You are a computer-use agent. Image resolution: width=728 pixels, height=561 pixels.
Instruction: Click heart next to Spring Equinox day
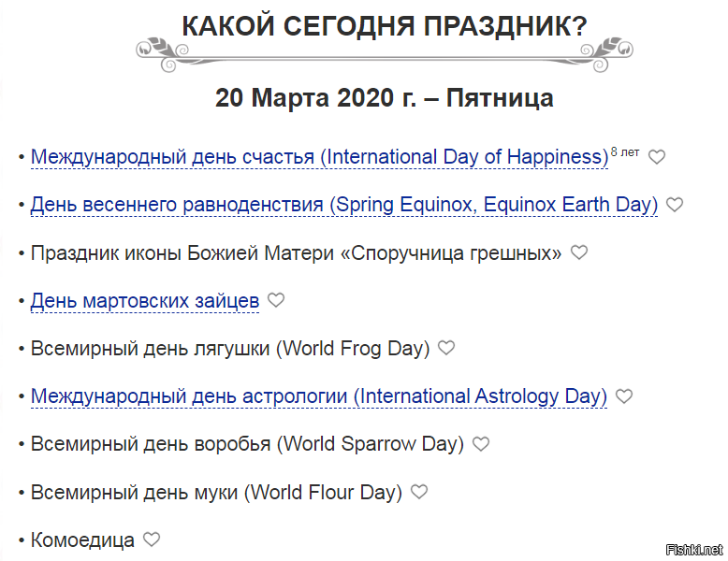(675, 204)
